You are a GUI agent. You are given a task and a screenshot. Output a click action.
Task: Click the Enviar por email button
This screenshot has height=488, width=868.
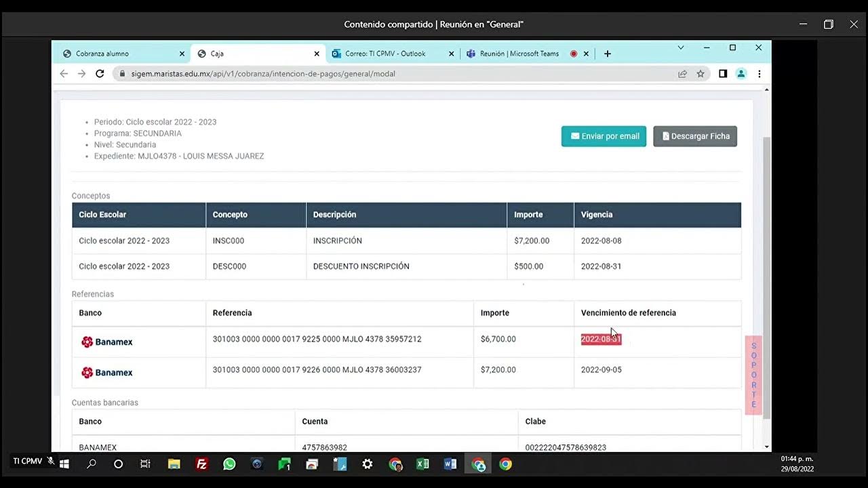pyautogui.click(x=604, y=136)
